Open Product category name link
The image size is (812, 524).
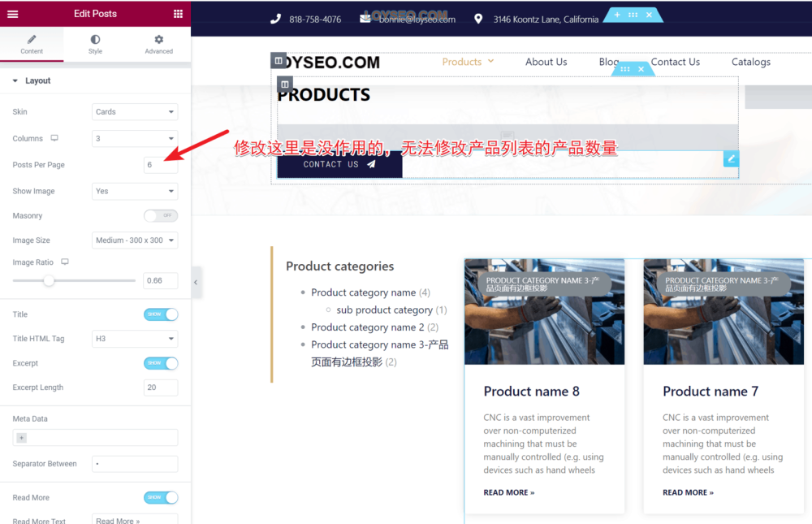coord(364,292)
